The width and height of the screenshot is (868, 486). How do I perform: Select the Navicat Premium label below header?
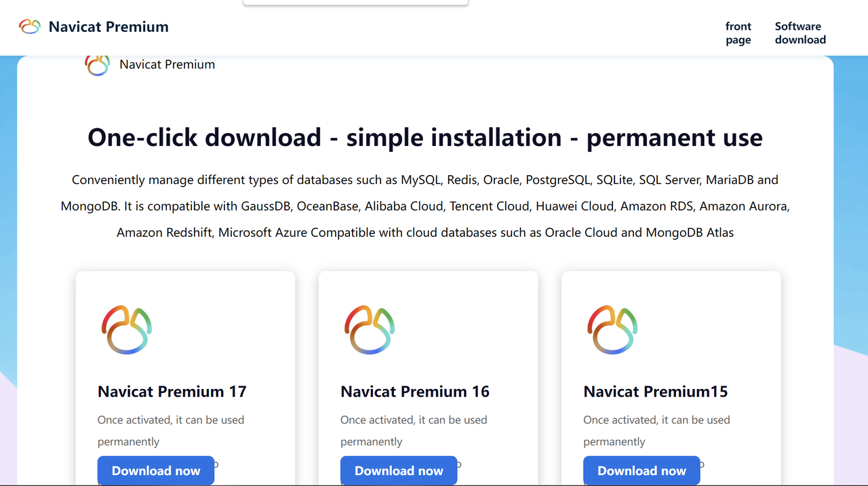click(x=167, y=64)
